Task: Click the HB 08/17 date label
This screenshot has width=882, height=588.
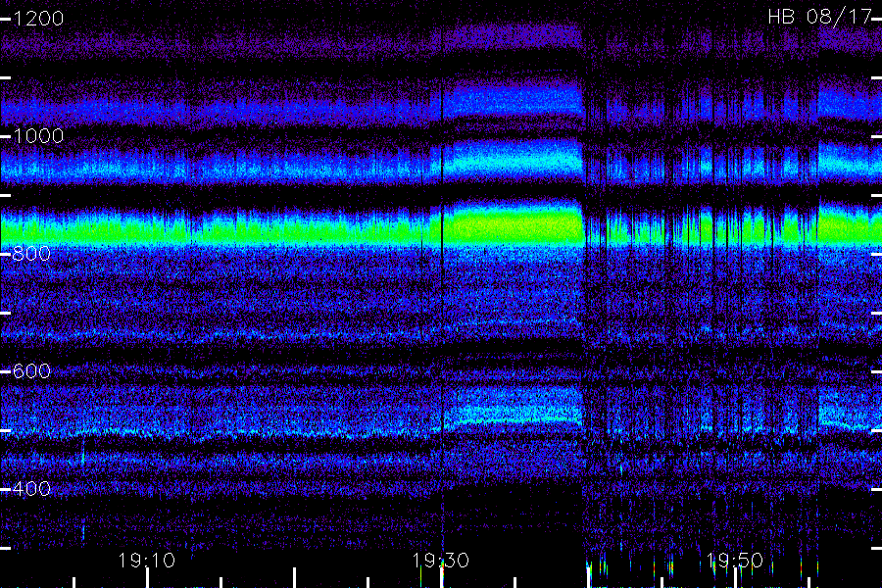Action: click(819, 17)
